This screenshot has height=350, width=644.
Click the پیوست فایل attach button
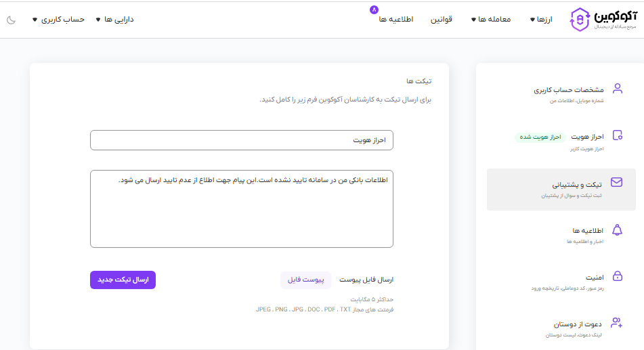click(x=306, y=280)
